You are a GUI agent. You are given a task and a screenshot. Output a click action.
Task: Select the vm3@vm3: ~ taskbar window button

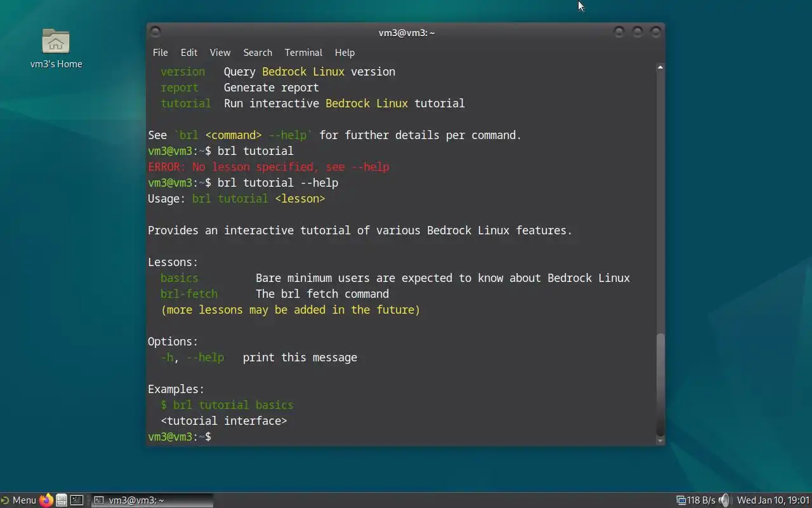tap(151, 500)
